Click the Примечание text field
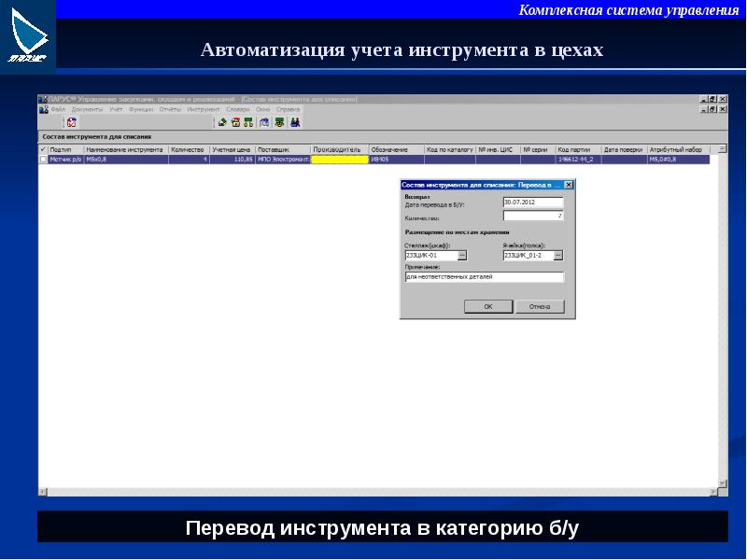Image resolution: width=747 pixels, height=560 pixels. point(484,277)
